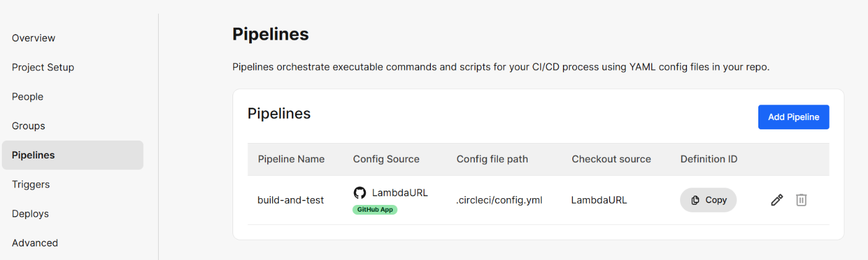Click the Config Source column header
868x260 pixels.
386,159
